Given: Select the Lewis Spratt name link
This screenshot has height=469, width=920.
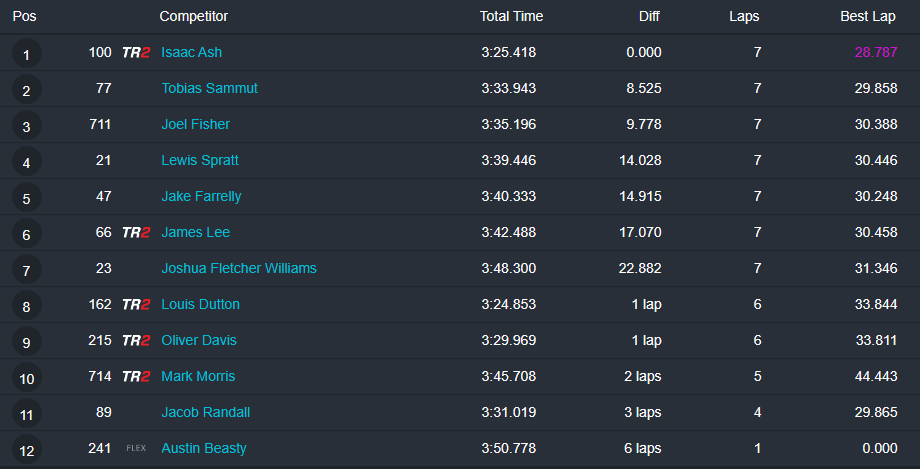Looking at the screenshot, I should [x=200, y=160].
